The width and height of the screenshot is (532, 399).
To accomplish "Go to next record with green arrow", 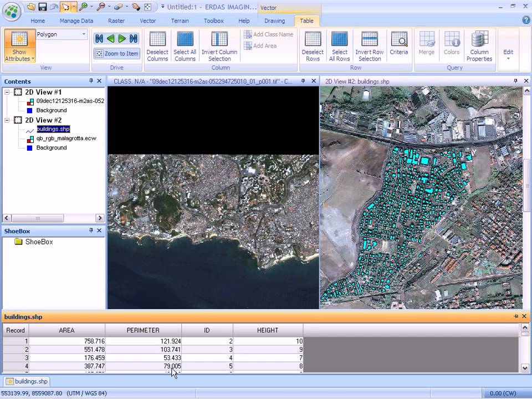I will click(122, 38).
